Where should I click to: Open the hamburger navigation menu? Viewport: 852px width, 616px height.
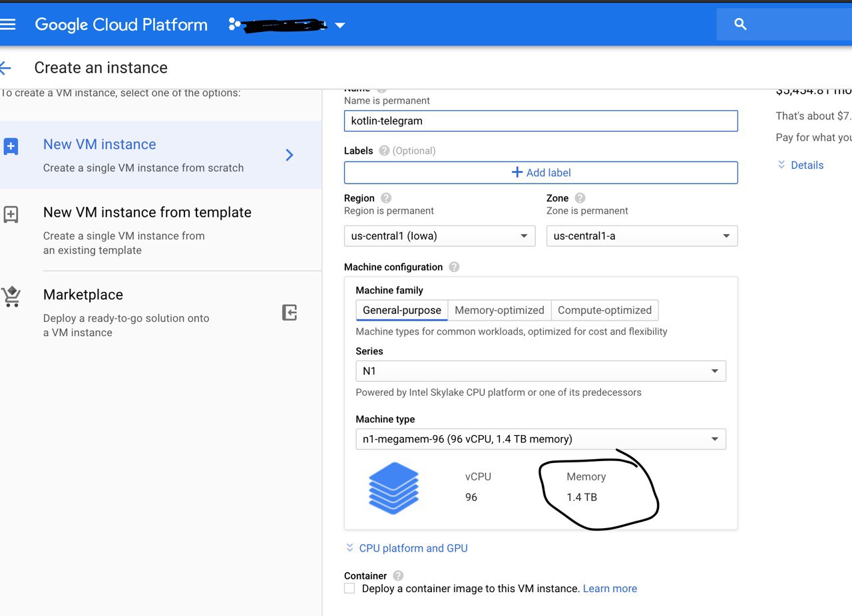coord(7,25)
